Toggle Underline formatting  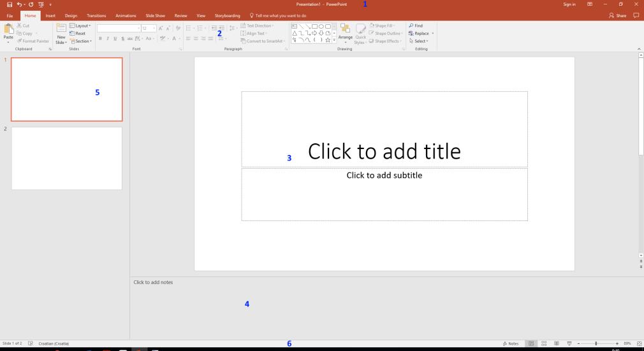(115, 39)
